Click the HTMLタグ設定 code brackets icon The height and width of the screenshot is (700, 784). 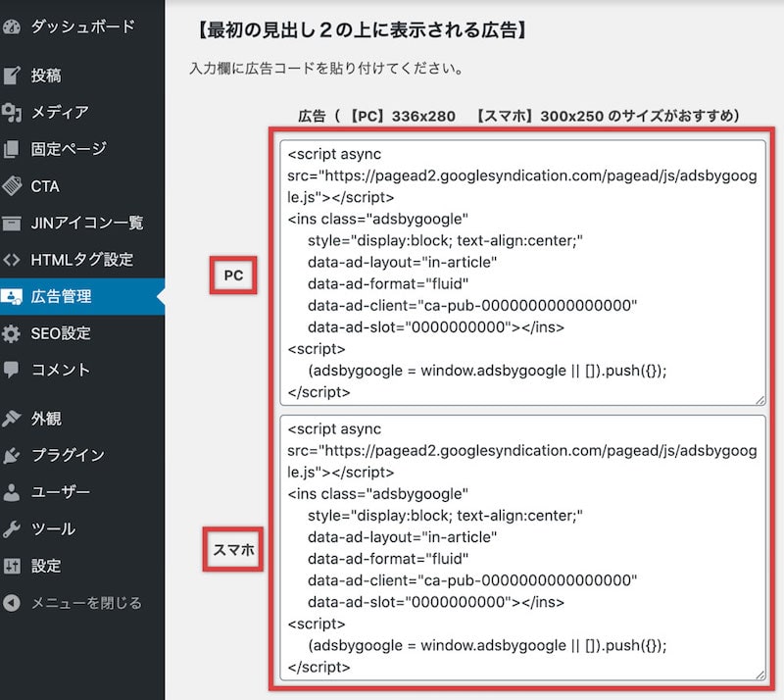click(11, 260)
